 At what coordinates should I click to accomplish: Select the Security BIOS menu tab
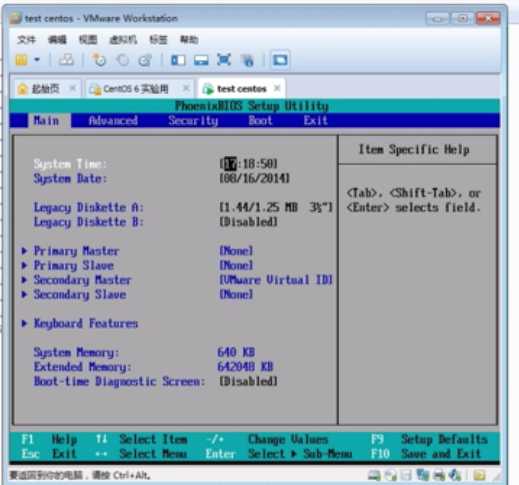tap(193, 121)
